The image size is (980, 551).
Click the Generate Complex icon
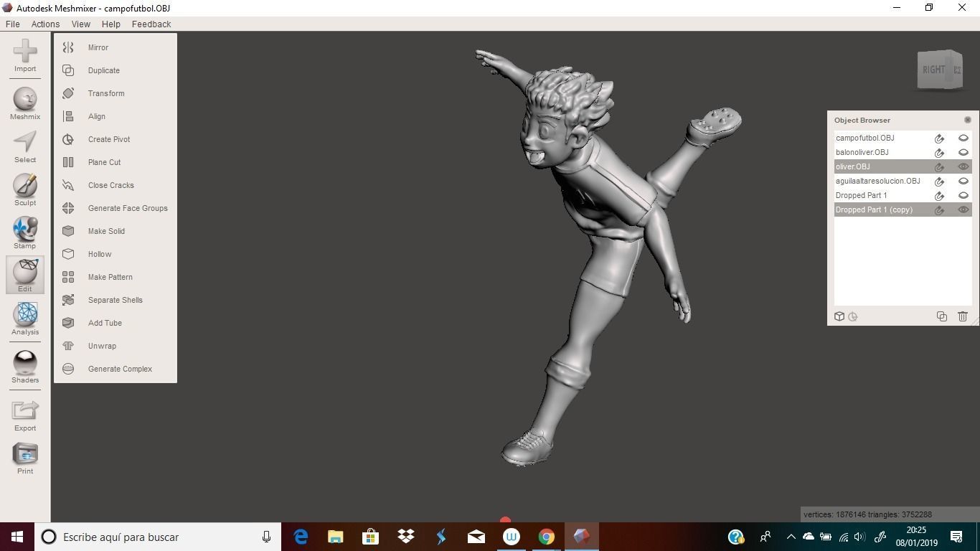point(68,369)
